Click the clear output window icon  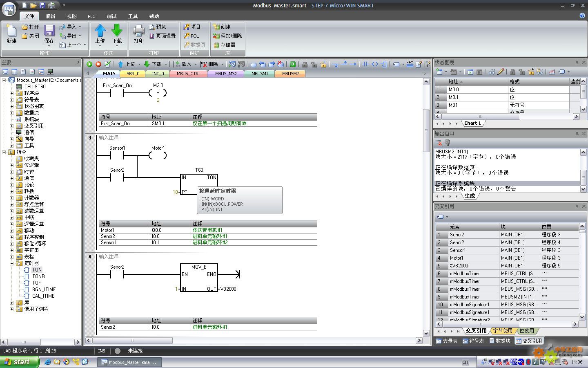[x=439, y=143]
